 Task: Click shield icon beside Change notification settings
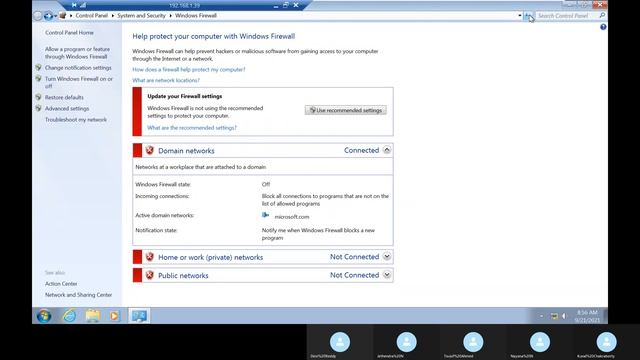pos(38,67)
